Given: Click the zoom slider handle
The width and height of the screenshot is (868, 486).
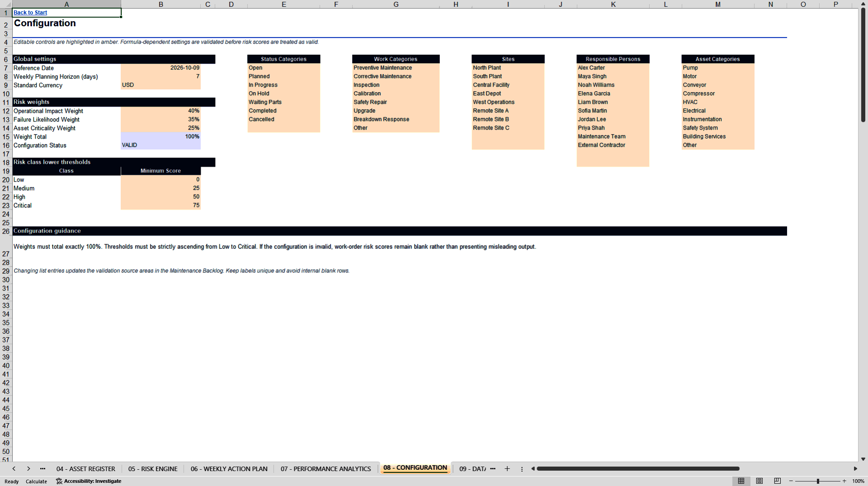Looking at the screenshot, I should (818, 481).
